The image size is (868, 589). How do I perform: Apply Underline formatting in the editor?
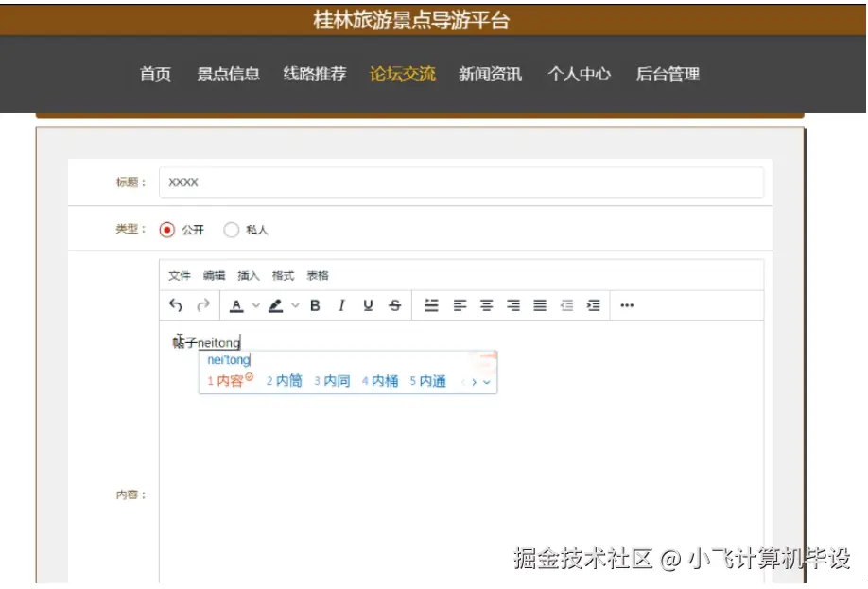click(x=368, y=305)
